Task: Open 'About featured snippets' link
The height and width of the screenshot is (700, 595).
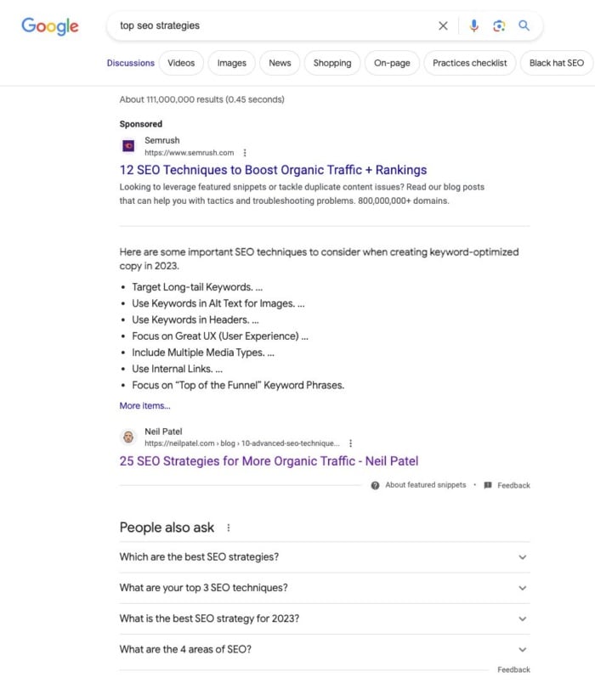Action: (x=425, y=485)
